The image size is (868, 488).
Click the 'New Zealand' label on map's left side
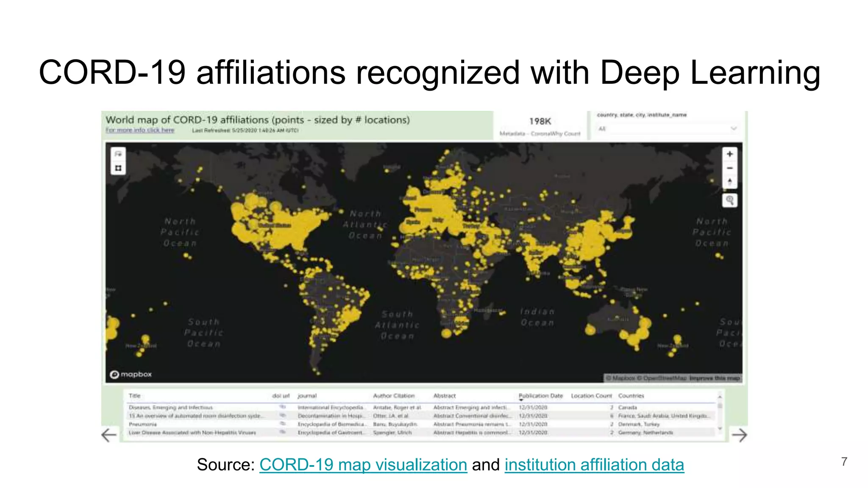point(141,346)
